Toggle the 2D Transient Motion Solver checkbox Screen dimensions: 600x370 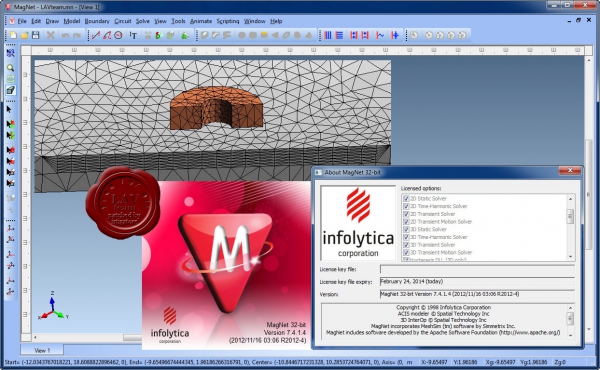click(406, 222)
